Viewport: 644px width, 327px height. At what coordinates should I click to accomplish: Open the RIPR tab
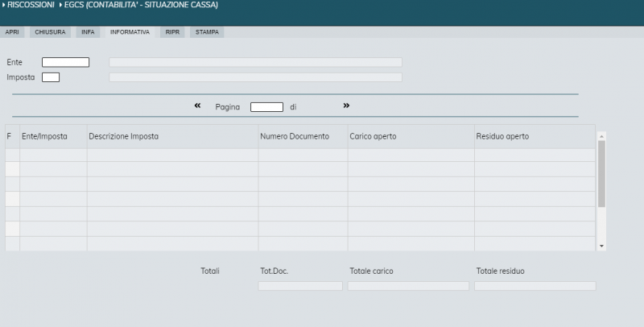click(172, 32)
